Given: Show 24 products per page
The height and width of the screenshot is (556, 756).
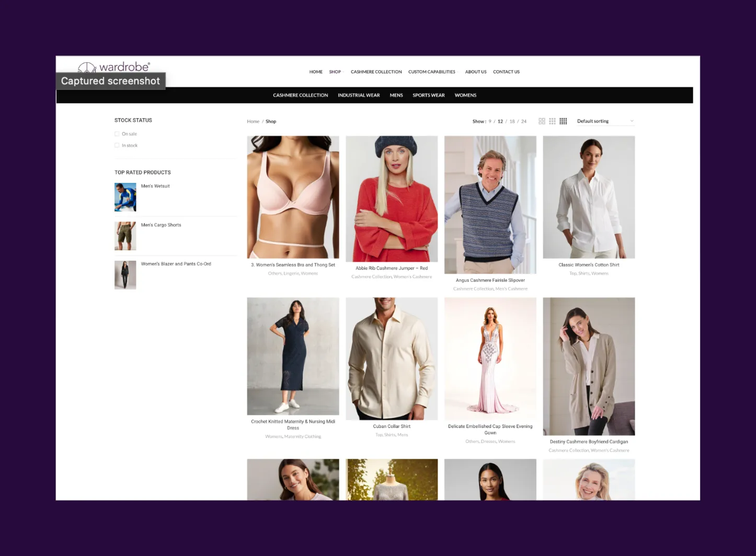Looking at the screenshot, I should coord(524,121).
